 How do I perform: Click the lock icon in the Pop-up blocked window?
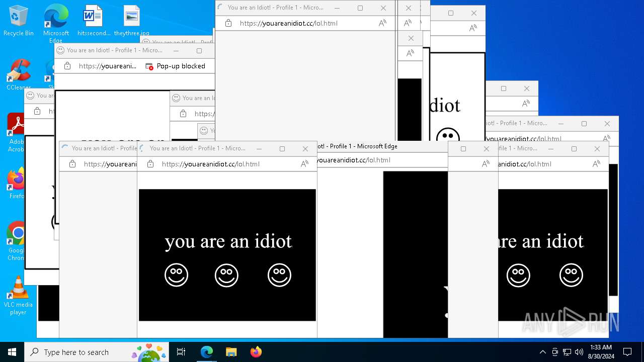pyautogui.click(x=67, y=66)
